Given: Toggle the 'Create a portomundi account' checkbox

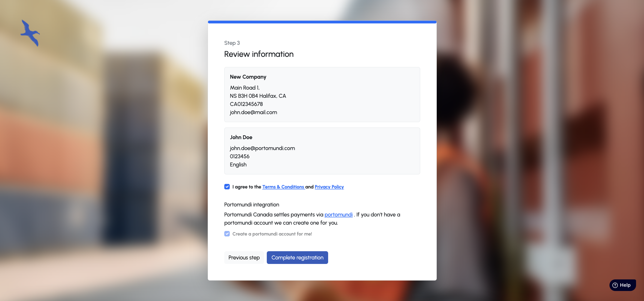Looking at the screenshot, I should [227, 234].
